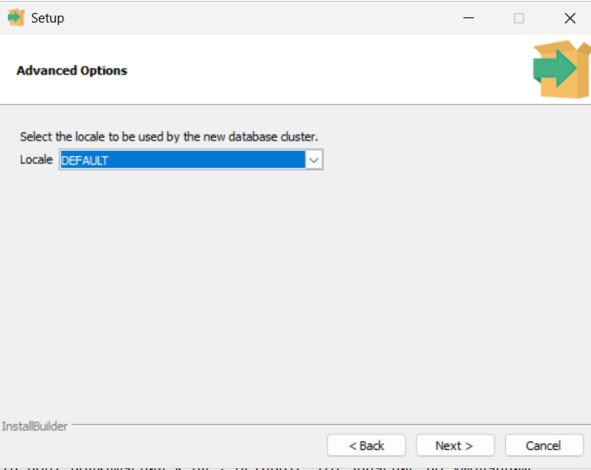
Task: Click the separator line beside InstallBuilder
Action: 331,424
